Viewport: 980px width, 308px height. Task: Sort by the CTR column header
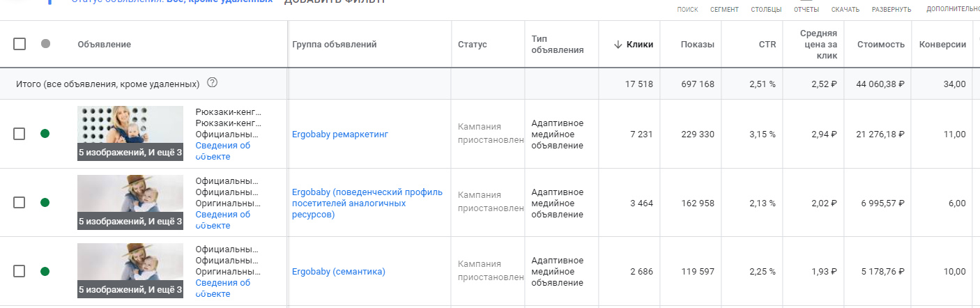767,45
